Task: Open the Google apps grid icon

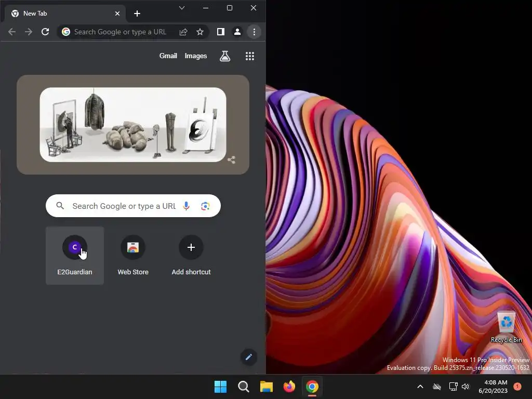Action: (250, 56)
